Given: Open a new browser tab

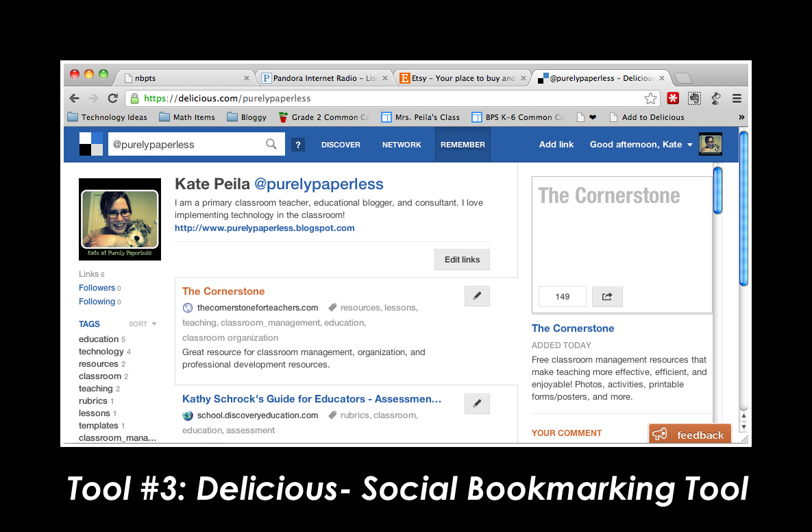Looking at the screenshot, I should point(683,78).
